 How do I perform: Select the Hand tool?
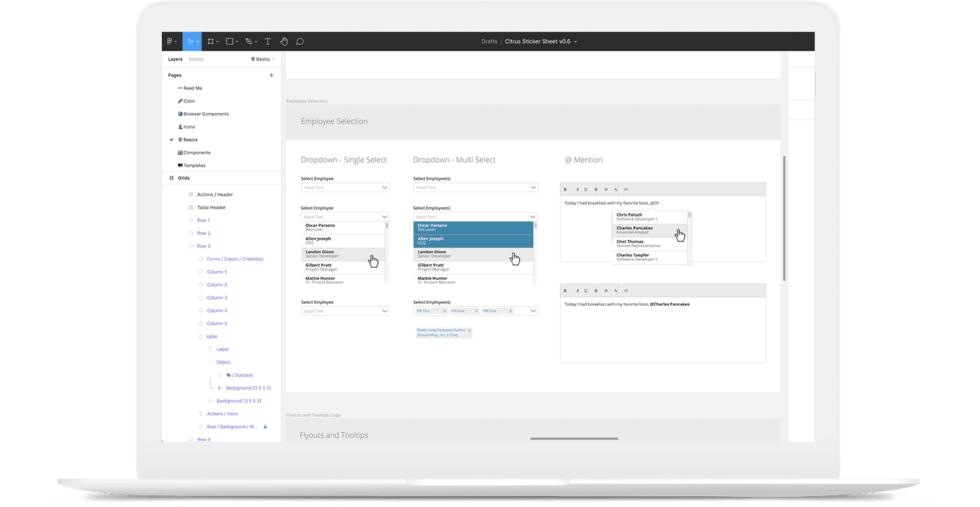(x=284, y=41)
